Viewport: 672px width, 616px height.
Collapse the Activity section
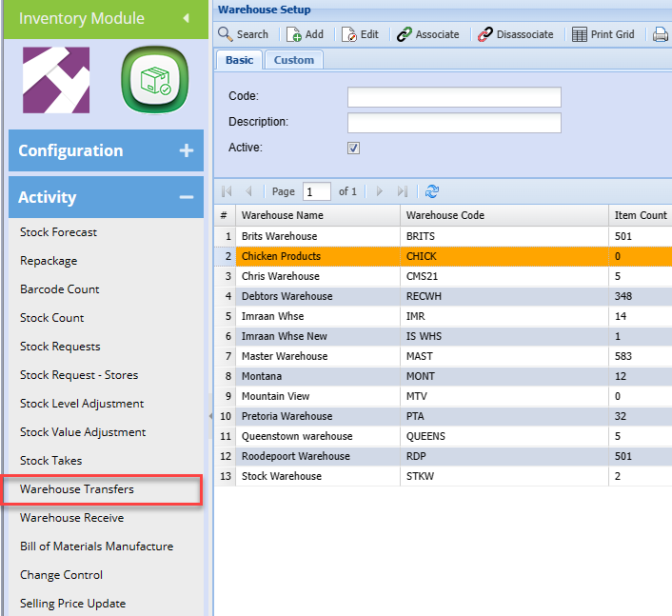186,197
